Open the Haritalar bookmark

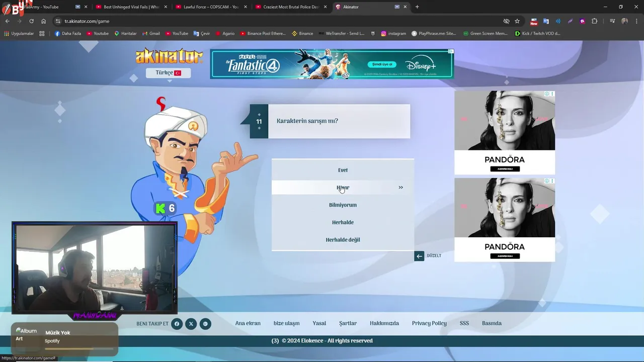pyautogui.click(x=125, y=34)
